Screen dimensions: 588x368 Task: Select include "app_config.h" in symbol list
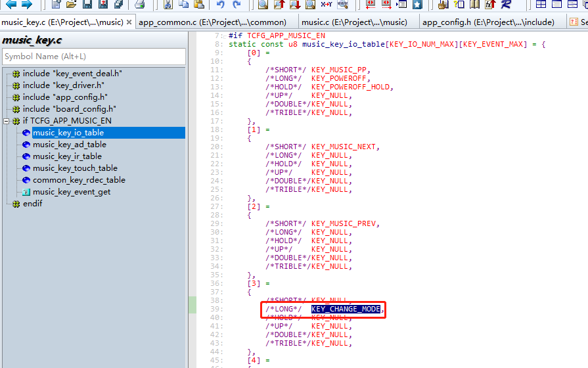[x=65, y=97]
